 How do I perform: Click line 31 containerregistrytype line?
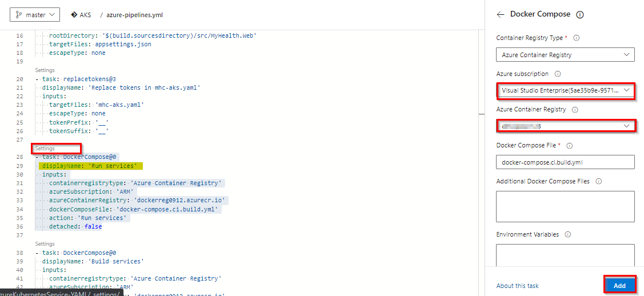point(135,183)
